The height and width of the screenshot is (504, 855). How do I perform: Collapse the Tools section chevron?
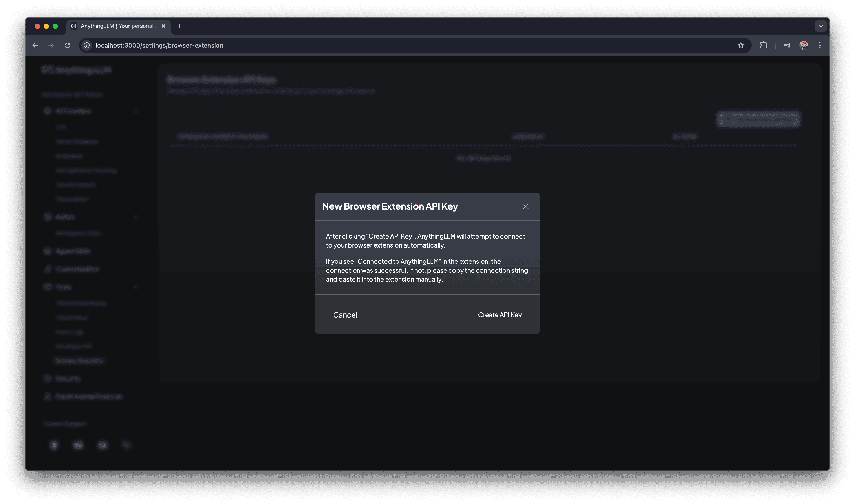coord(136,287)
